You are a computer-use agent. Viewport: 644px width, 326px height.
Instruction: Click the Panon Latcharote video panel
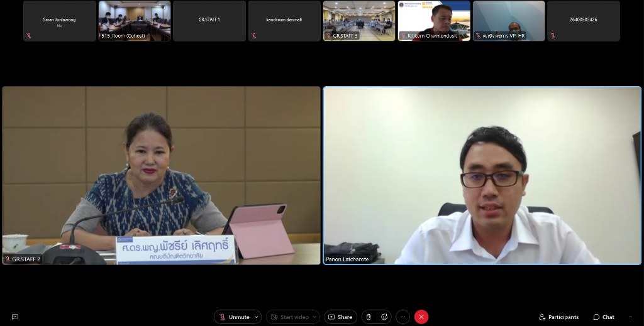(x=482, y=175)
